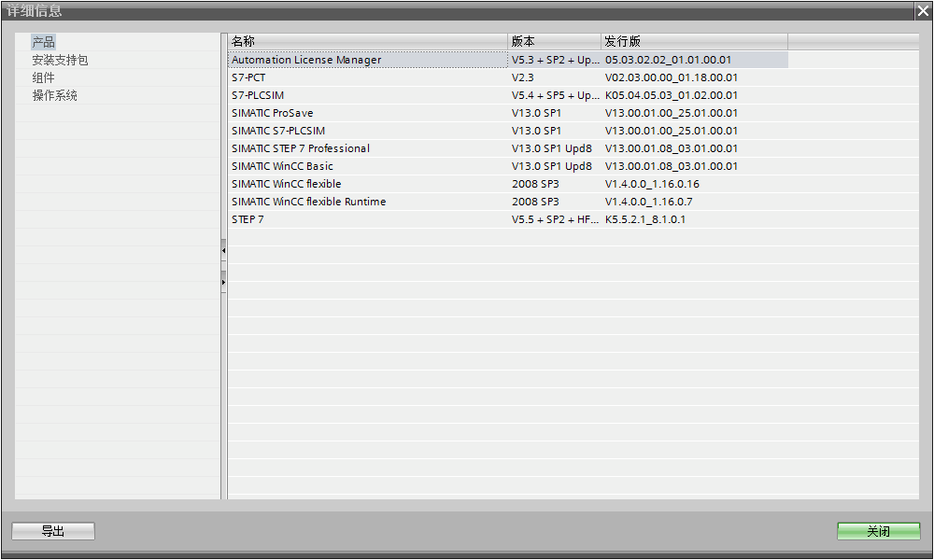Click the 导出 button
934x560 pixels.
click(53, 531)
